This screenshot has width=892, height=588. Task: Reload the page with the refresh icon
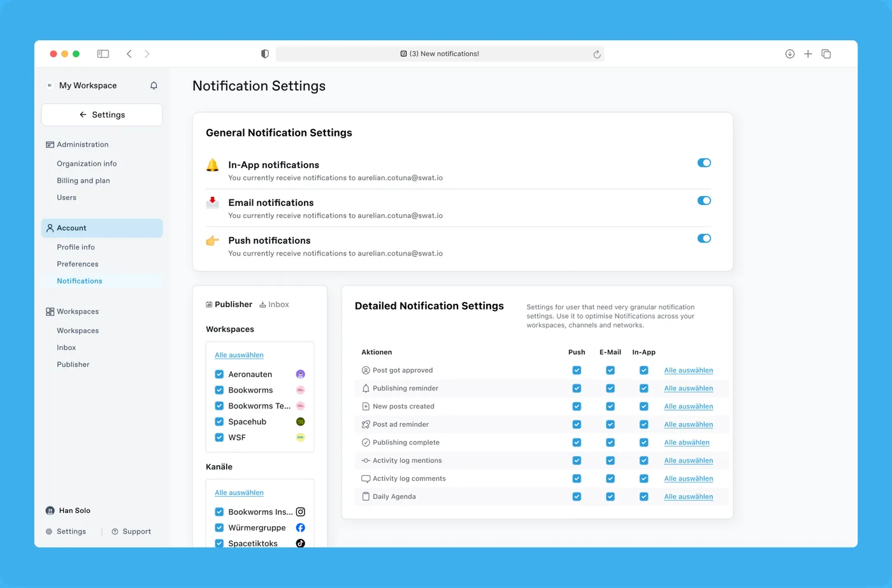pyautogui.click(x=597, y=54)
